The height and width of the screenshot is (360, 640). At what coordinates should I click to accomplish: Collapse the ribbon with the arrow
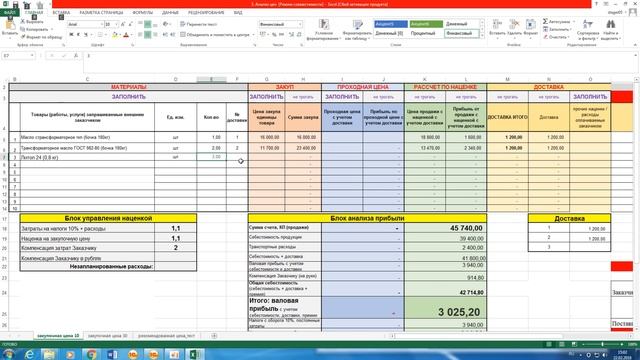pos(635,44)
